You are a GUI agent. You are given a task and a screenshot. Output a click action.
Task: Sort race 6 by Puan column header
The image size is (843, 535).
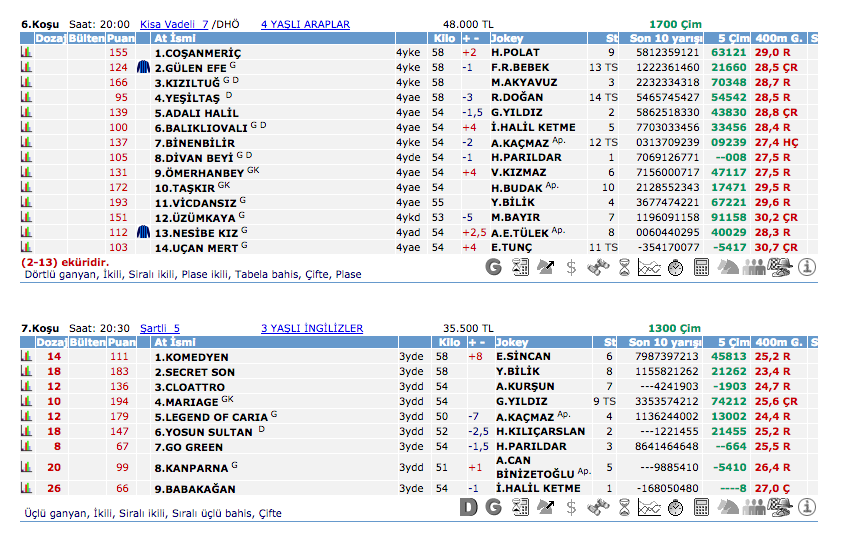coord(121,38)
